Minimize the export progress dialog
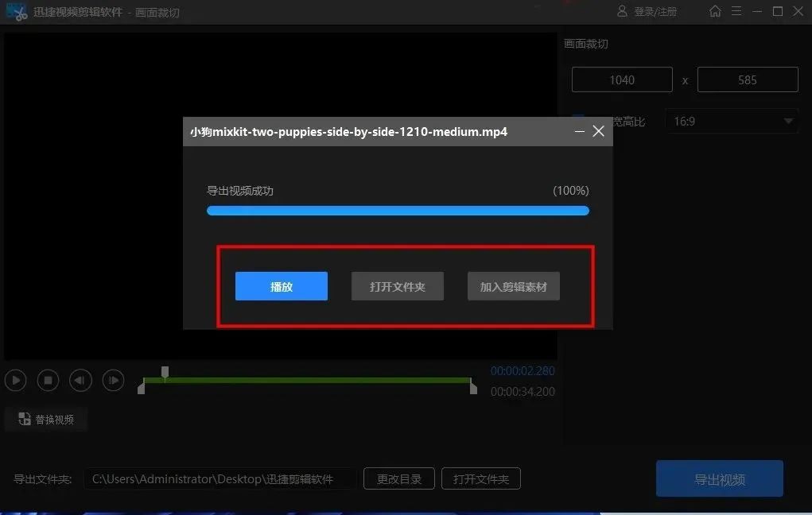 (579, 131)
